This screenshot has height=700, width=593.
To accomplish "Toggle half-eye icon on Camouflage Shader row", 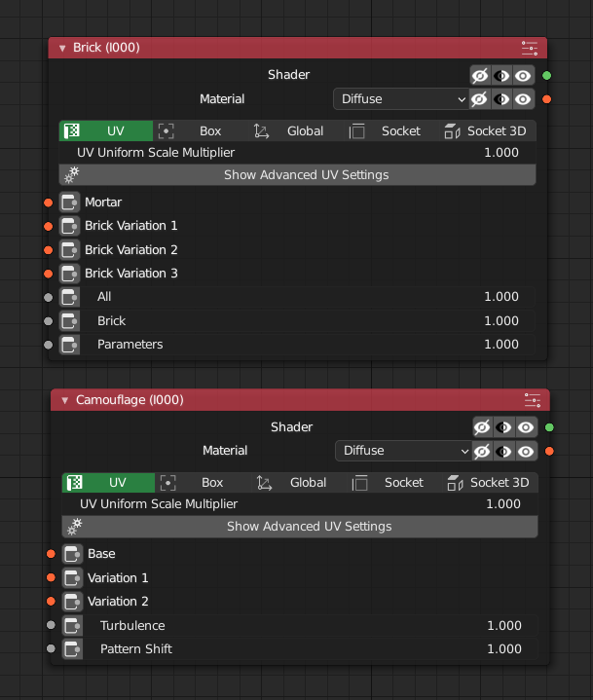I will point(504,427).
